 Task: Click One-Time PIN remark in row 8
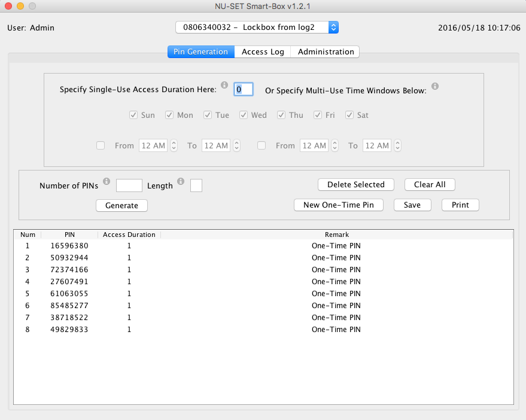point(336,330)
